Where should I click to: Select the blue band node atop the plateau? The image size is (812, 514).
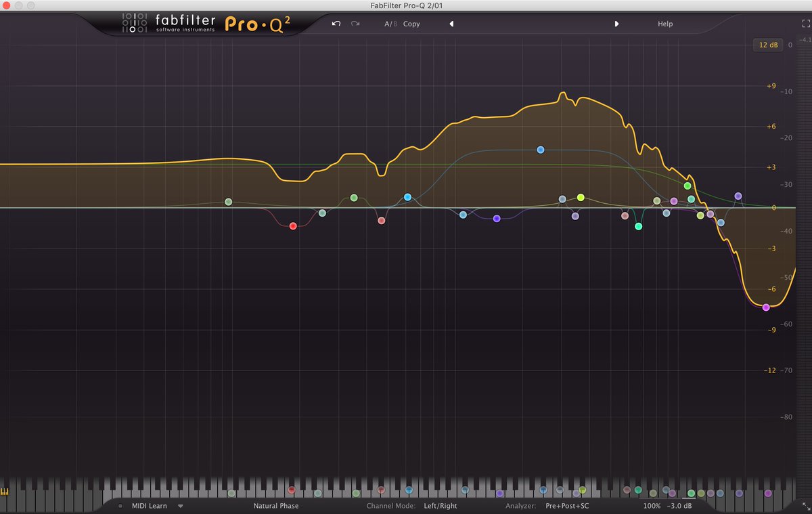pos(541,150)
